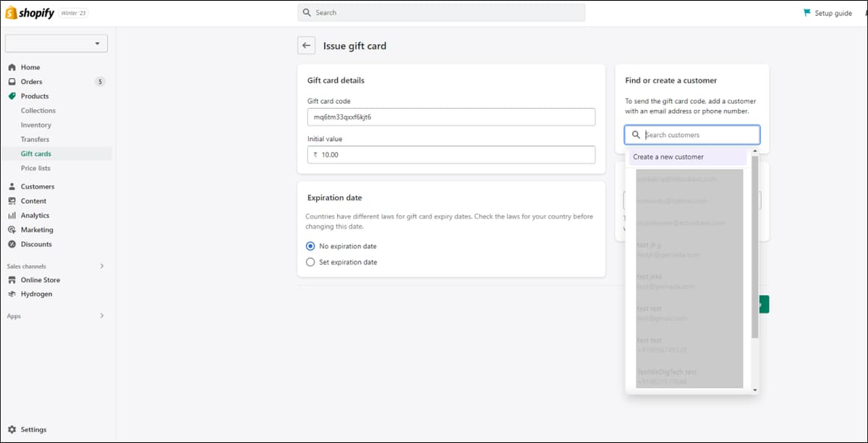
Task: Click the Orders count badge 5
Action: tap(100, 82)
